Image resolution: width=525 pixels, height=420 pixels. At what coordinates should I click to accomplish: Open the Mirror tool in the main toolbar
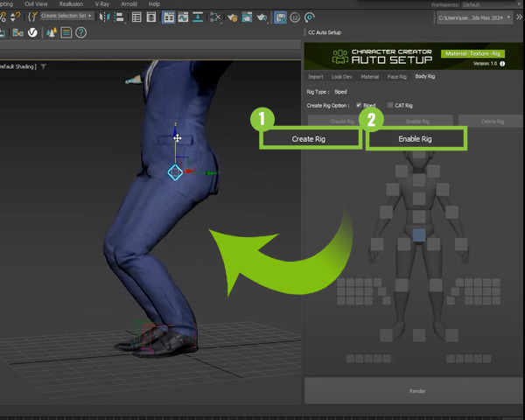click(x=105, y=17)
